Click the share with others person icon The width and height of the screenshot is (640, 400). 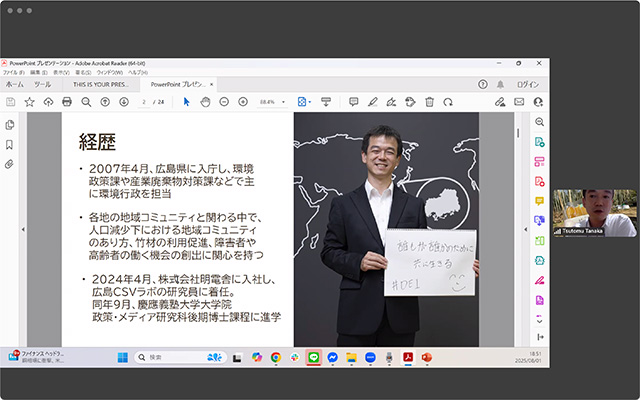point(538,102)
